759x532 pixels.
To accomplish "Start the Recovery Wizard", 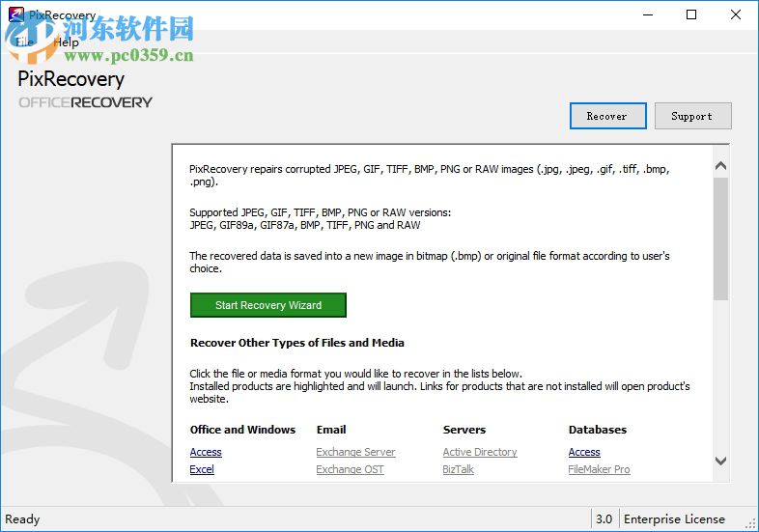I will (268, 305).
